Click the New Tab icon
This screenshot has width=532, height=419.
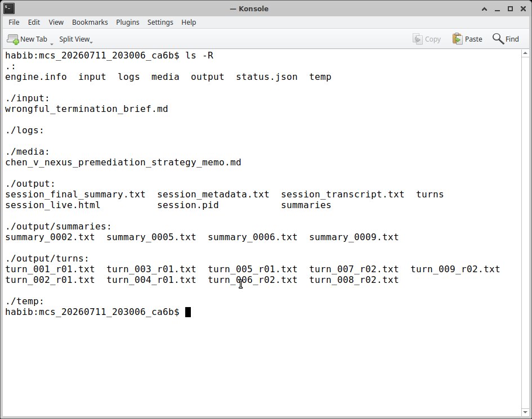[13, 39]
